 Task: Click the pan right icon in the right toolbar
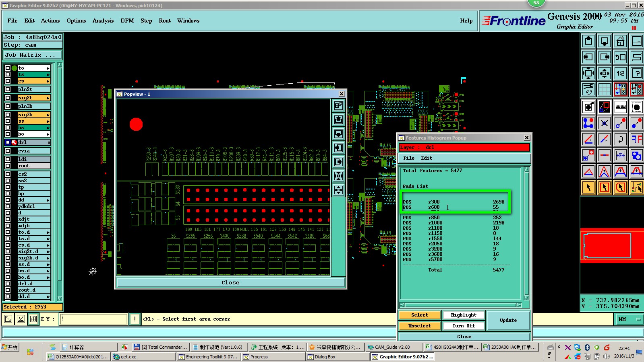click(x=605, y=57)
